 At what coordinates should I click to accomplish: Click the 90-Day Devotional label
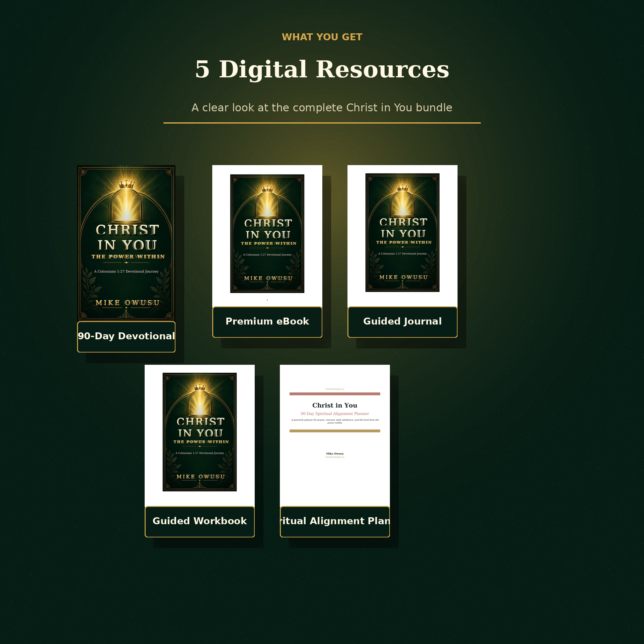[126, 337]
